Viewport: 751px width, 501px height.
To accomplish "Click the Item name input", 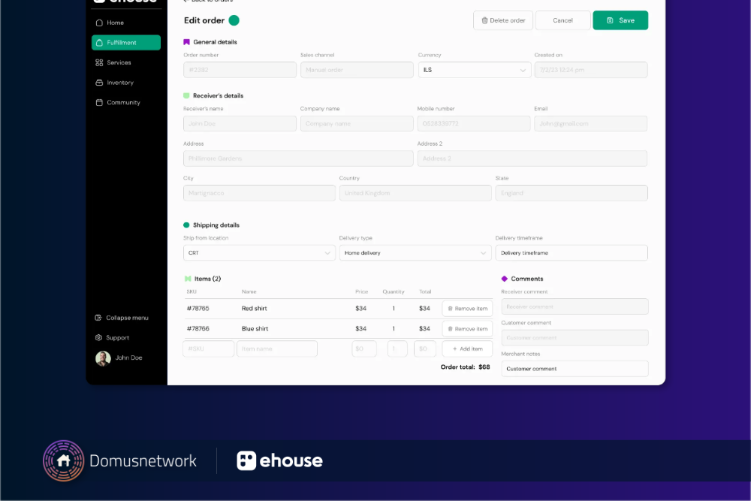I will 277,349.
